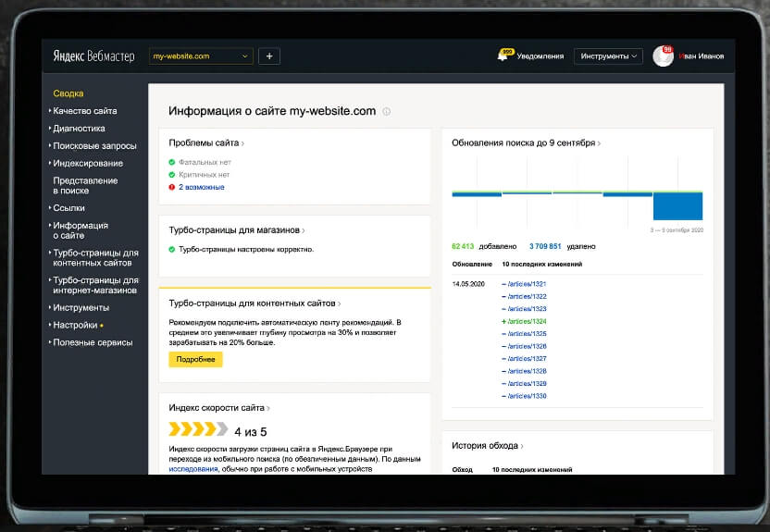
Task: Expand Поисковые запросы sidebar section
Action: click(94, 146)
